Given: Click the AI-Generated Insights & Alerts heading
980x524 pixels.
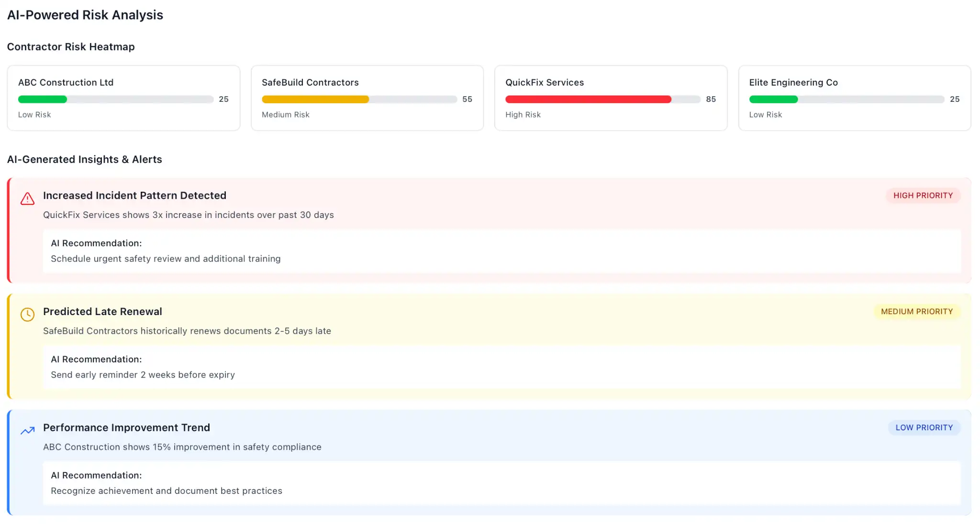Looking at the screenshot, I should [85, 159].
